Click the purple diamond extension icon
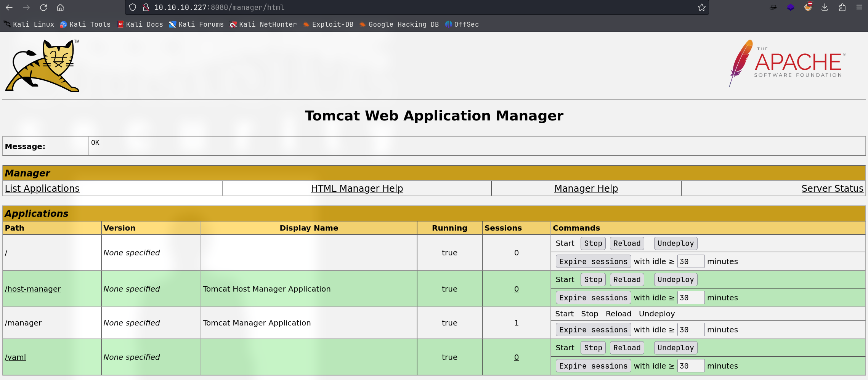The height and width of the screenshot is (380, 868). pyautogui.click(x=791, y=7)
